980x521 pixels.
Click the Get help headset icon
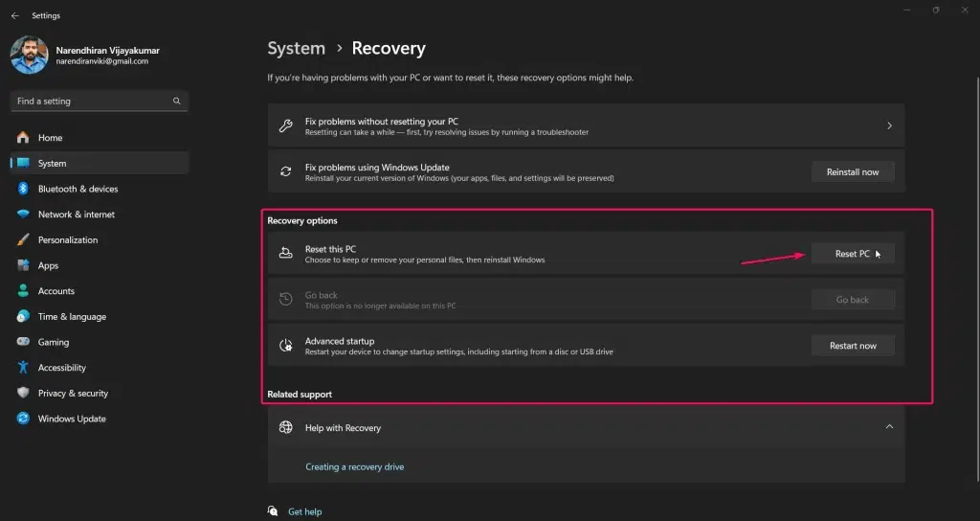[x=273, y=511]
